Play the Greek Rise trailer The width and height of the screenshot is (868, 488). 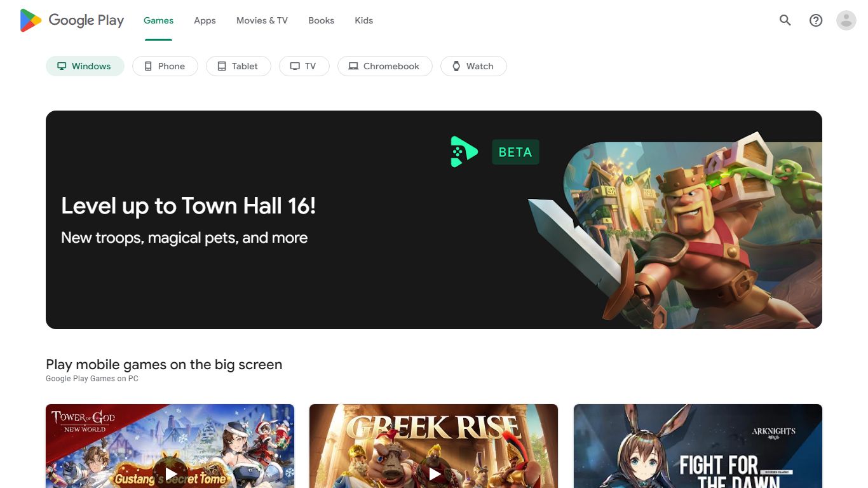click(x=435, y=474)
